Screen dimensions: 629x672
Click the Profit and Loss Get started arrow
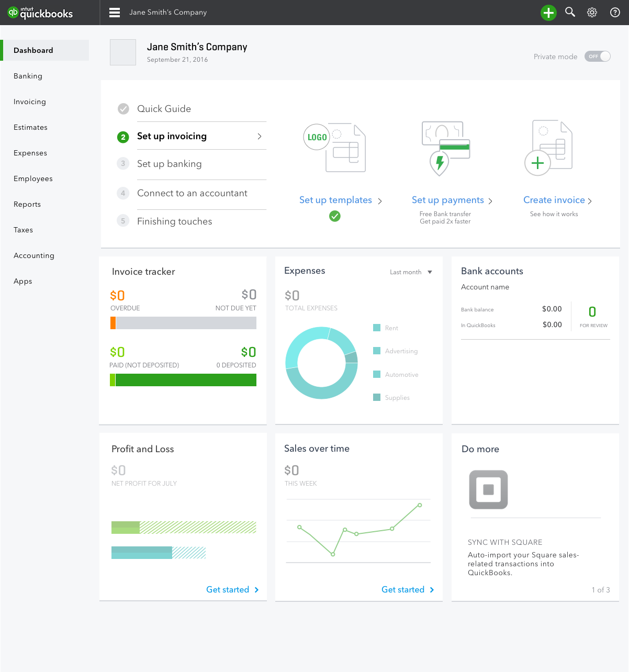tap(256, 590)
